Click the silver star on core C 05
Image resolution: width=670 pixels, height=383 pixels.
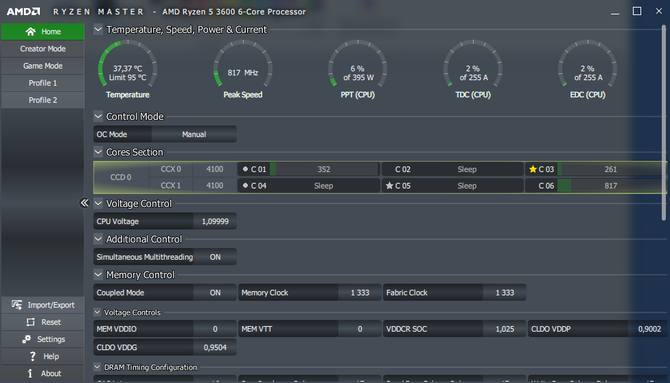pos(389,186)
